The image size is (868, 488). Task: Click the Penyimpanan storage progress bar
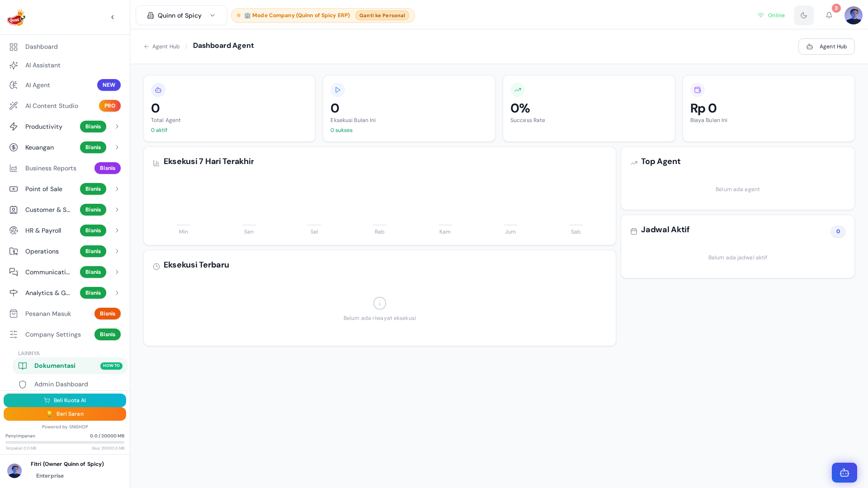point(65,442)
